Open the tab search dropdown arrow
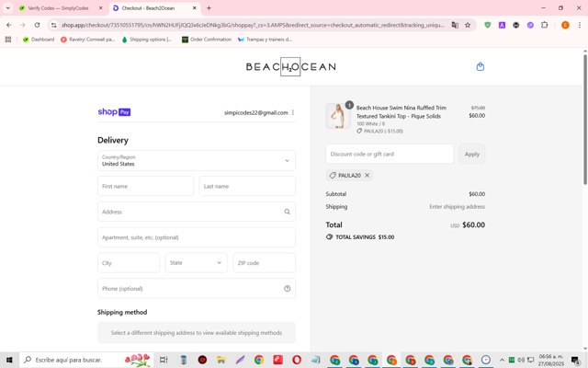 click(8, 8)
